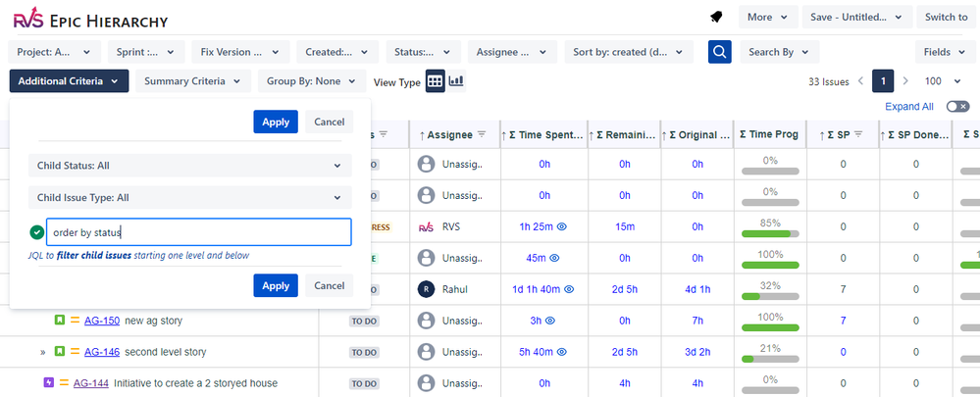The image size is (980, 397).
Task: Click unassigned avatar in AG-144 row
Action: (x=426, y=382)
